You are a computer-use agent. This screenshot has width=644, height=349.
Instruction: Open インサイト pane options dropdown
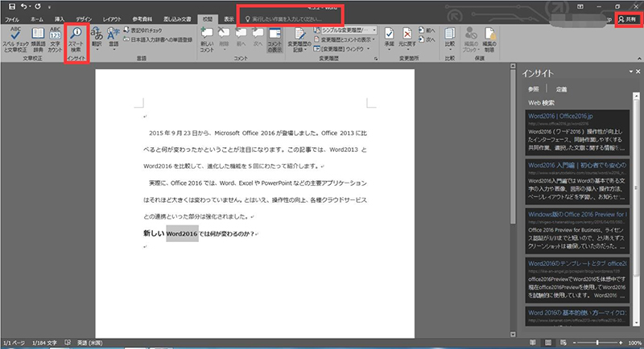click(631, 72)
